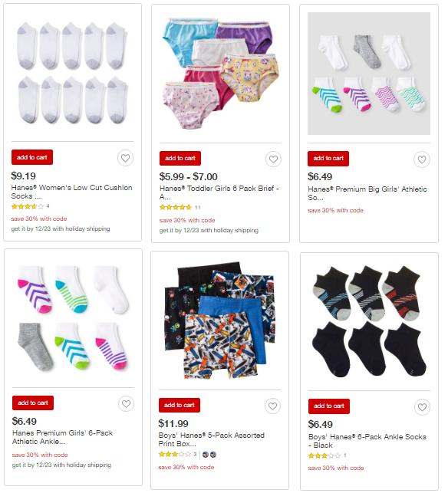Add Women's Low Cut Cushion Socks to cart
Viewport: 448px width, 503px height.
[32, 157]
